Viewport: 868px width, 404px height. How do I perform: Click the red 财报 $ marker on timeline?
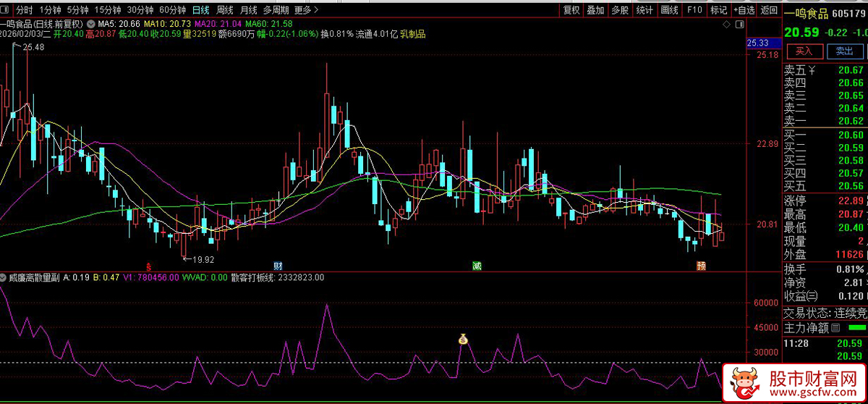point(149,266)
